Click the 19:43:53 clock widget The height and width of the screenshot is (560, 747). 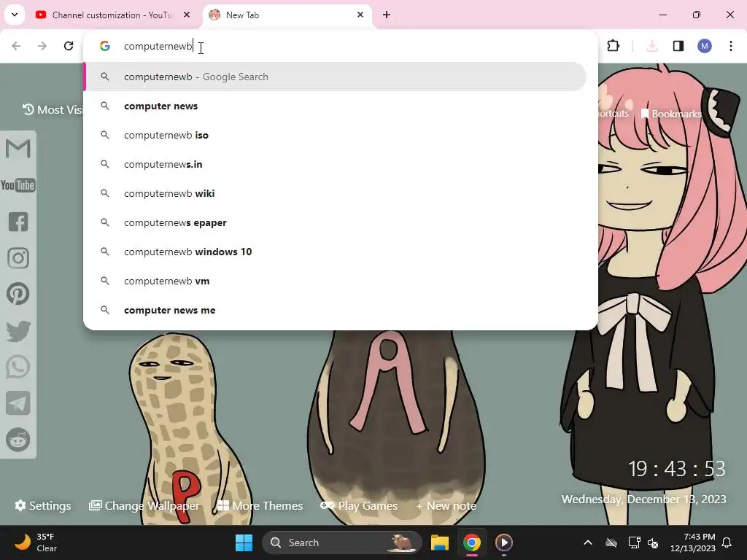(676, 469)
